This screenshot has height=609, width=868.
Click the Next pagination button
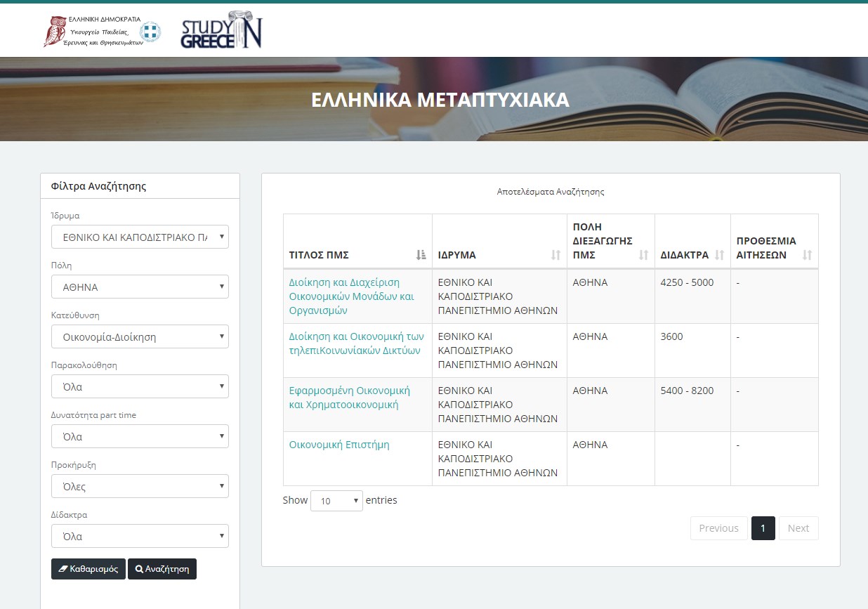[x=798, y=528]
